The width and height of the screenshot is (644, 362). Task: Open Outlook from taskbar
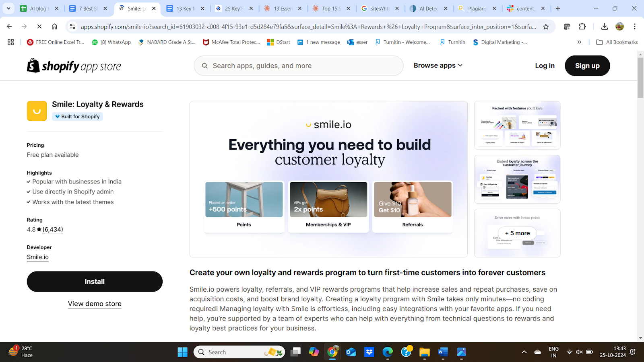click(351, 352)
